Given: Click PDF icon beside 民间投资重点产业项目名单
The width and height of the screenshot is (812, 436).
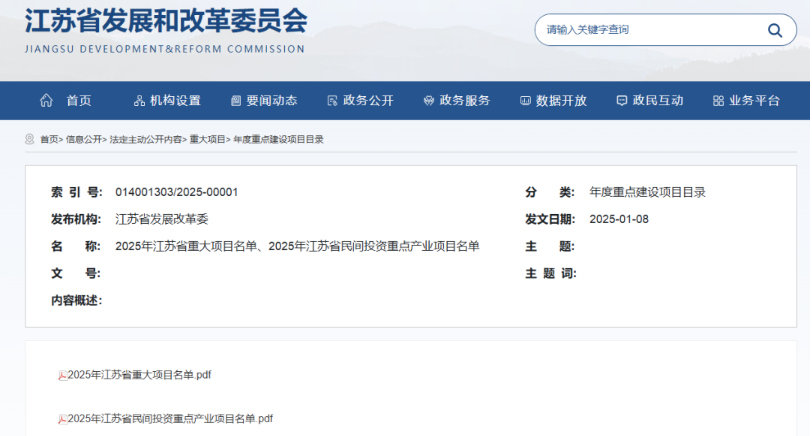Looking at the screenshot, I should coord(62,420).
